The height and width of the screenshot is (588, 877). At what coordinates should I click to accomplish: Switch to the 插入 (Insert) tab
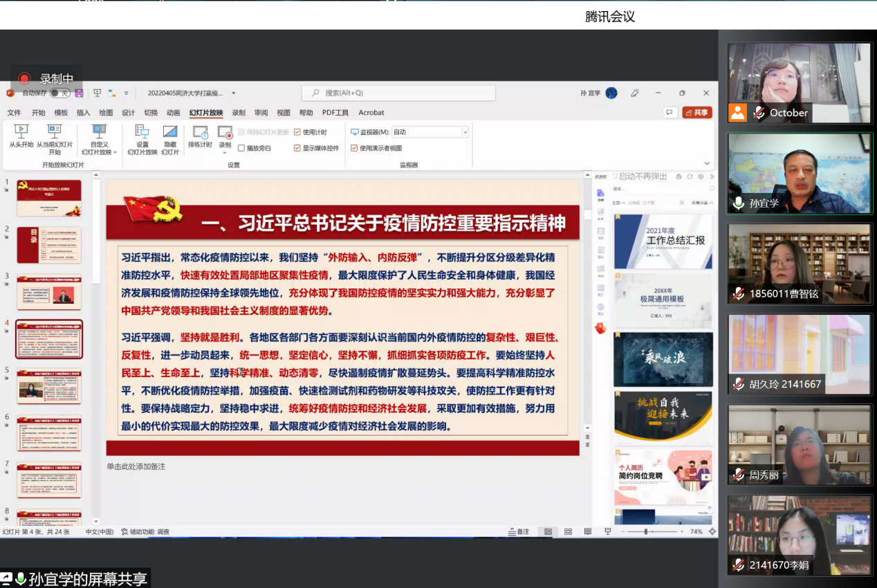83,113
